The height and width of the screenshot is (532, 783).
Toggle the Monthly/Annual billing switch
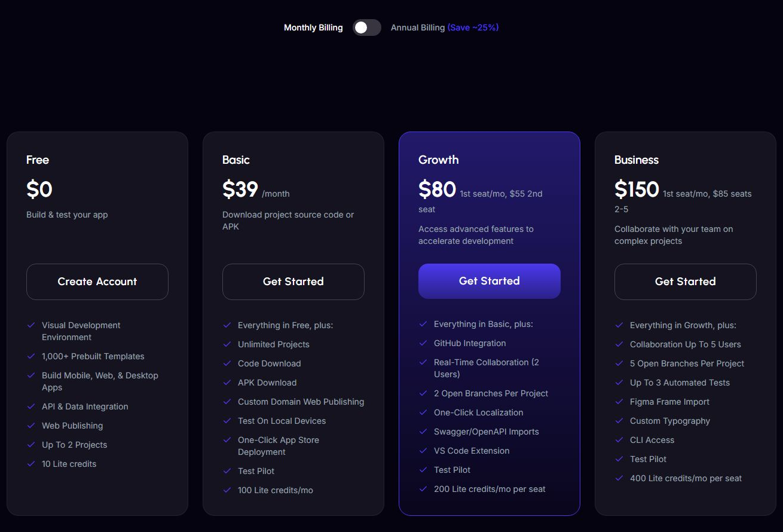[366, 27]
